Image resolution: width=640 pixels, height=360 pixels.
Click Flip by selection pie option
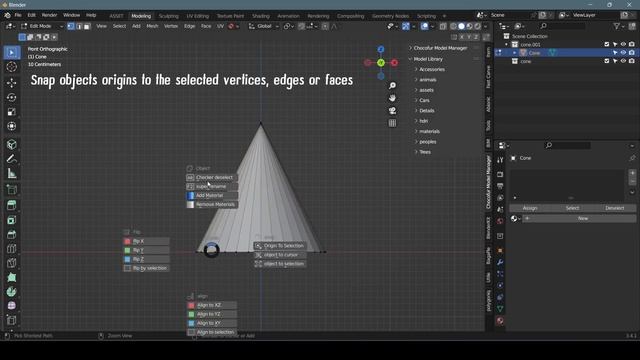[146, 268]
